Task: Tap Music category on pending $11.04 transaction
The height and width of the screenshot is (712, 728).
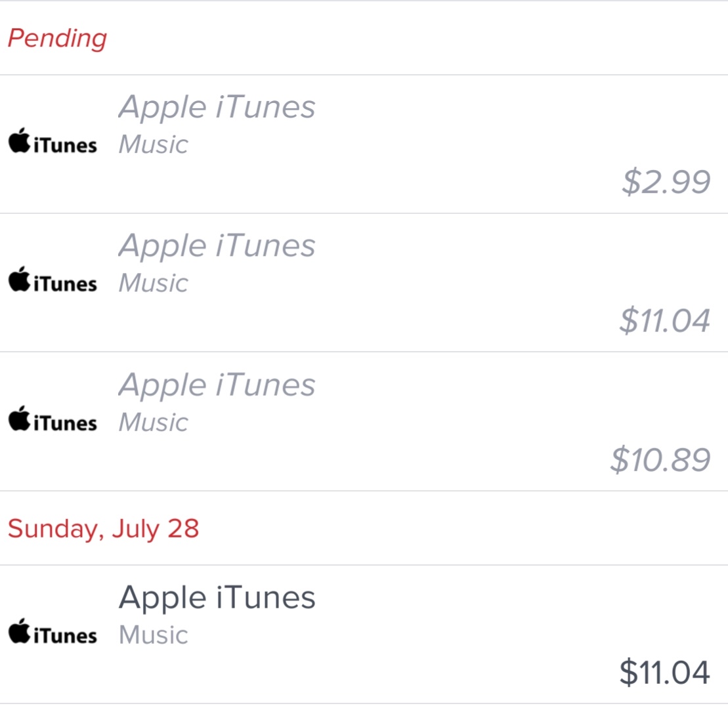Action: click(x=153, y=283)
